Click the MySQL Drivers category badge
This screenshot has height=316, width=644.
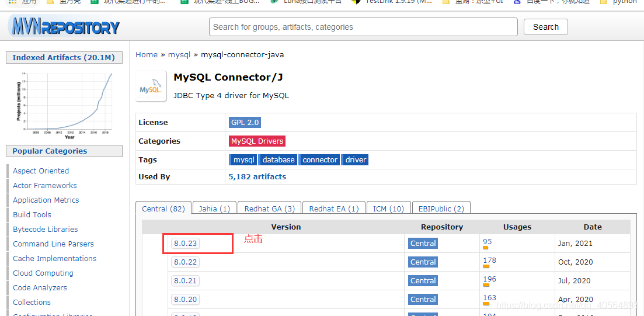[x=257, y=141]
